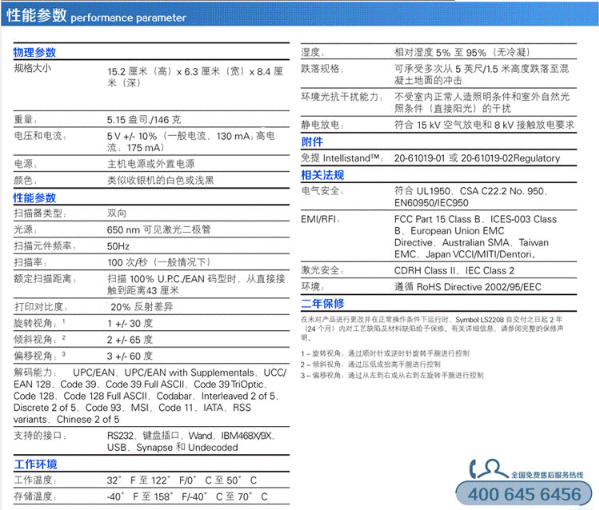This screenshot has height=510, width=599.
Task: Click the 解码能力 UPC/EAN text block
Action: pyautogui.click(x=150, y=396)
